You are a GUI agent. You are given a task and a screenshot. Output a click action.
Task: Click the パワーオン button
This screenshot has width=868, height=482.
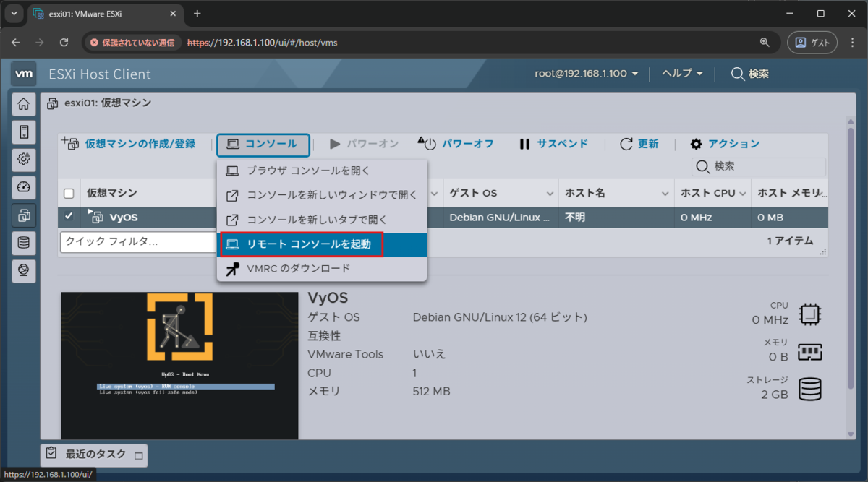(x=364, y=144)
